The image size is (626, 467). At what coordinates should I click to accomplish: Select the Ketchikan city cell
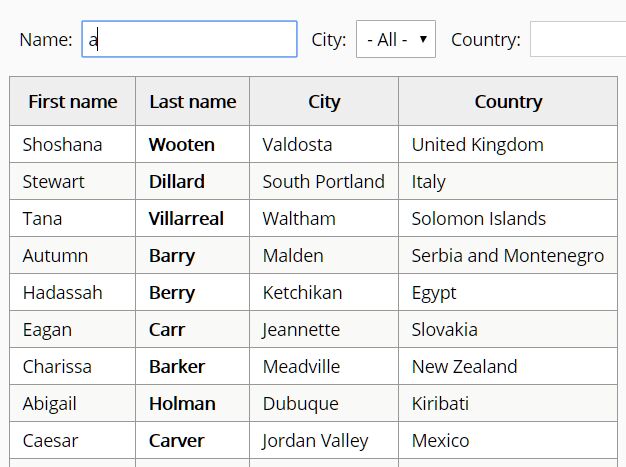(x=324, y=293)
